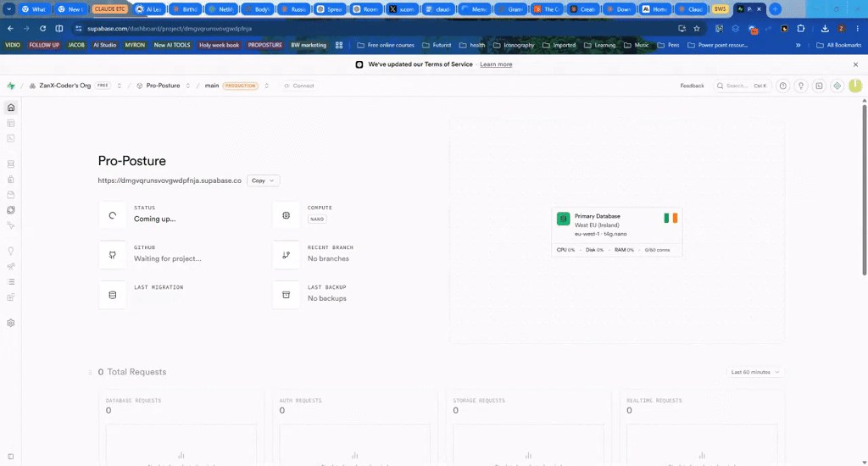This screenshot has height=466, width=868.
Task: Select the ZanX-Coder's Org breadcrumb
Action: (64, 86)
